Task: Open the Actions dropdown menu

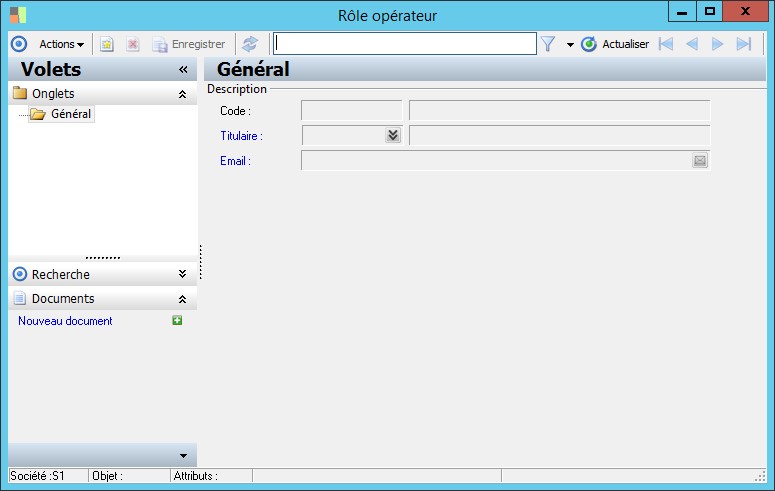Action: (61, 44)
